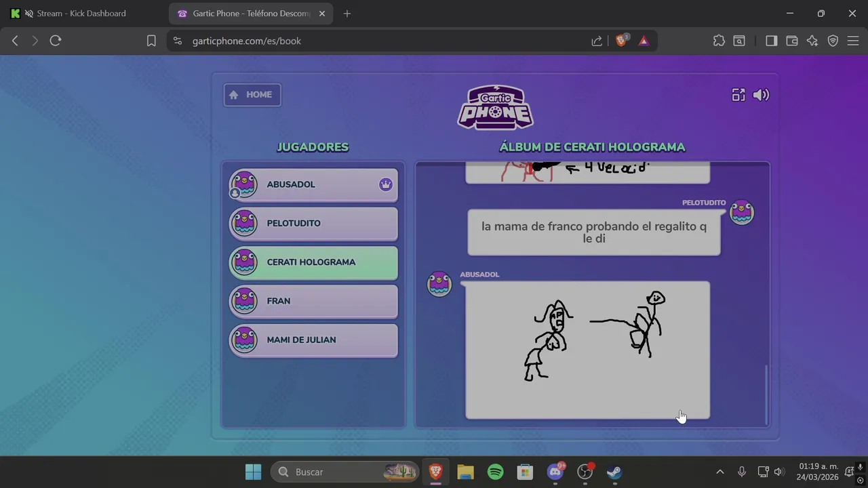The height and width of the screenshot is (488, 868).
Task: Open Spotify from the taskbar
Action: [496, 472]
